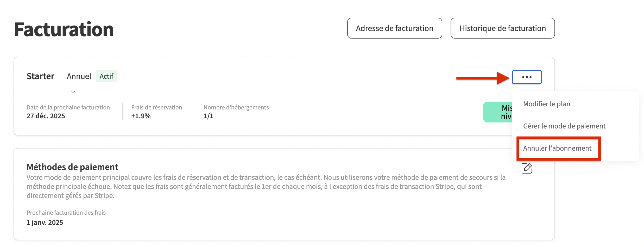Click the Prochaine facturation des frais label
Viewport: 644px width, 247px height.
tap(66, 213)
